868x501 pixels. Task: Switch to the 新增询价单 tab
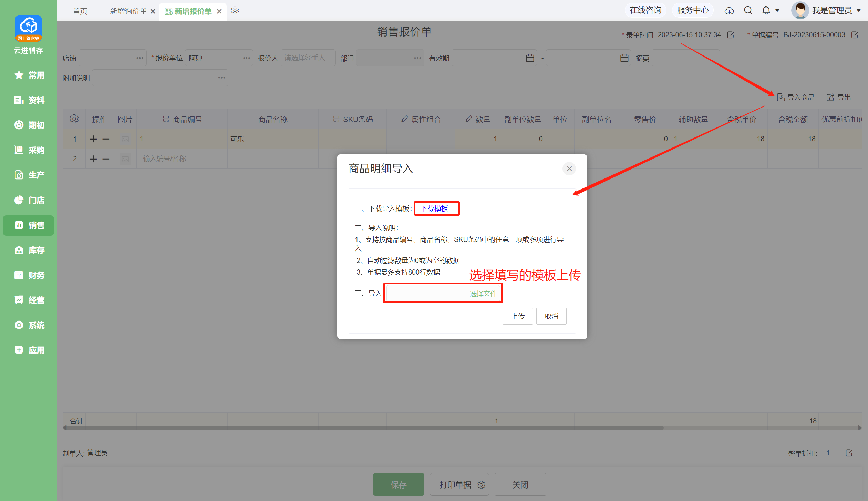click(x=128, y=11)
